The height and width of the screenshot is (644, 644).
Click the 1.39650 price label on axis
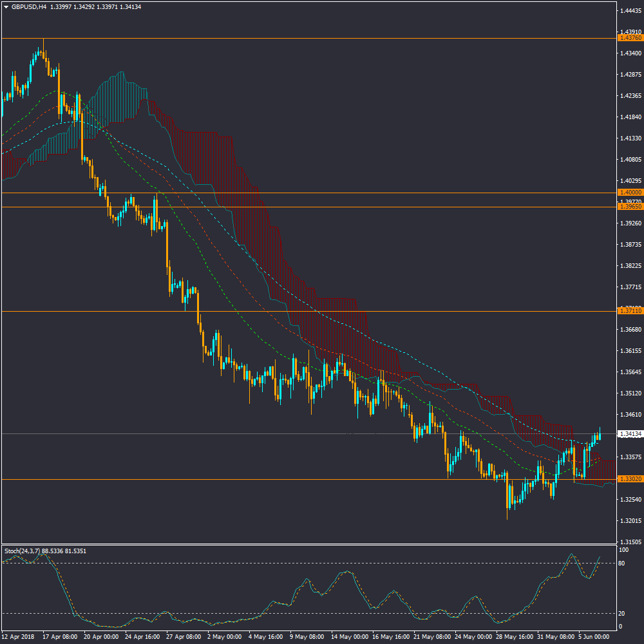pyautogui.click(x=630, y=207)
